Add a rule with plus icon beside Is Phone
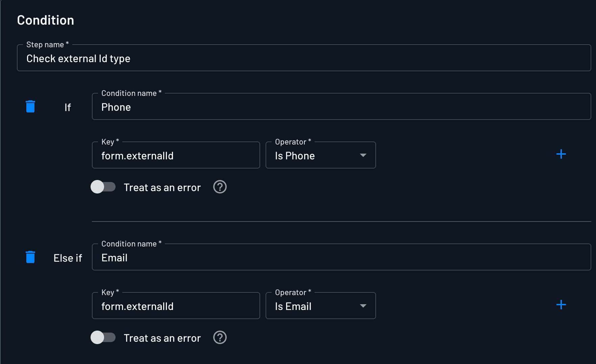 point(561,154)
